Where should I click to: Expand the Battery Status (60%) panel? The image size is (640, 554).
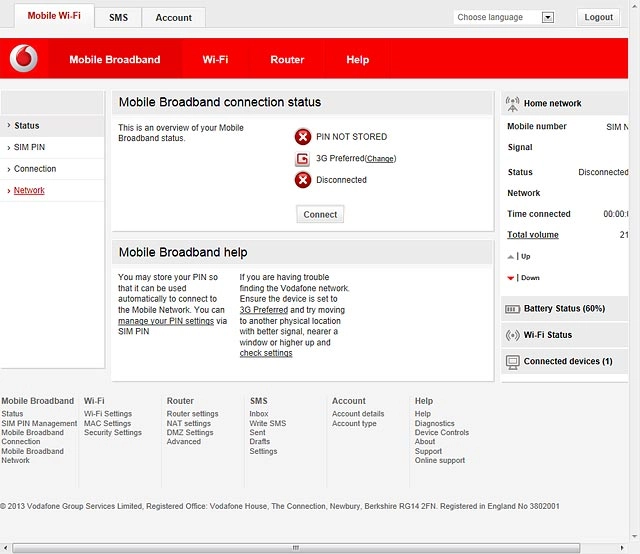(564, 309)
